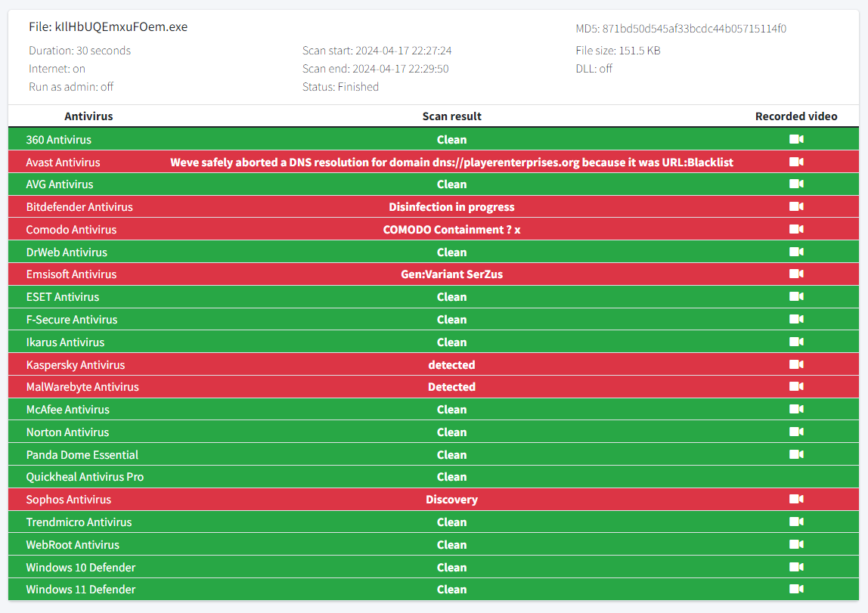
Task: Click the 'Internet: on' text
Action: pyautogui.click(x=57, y=69)
